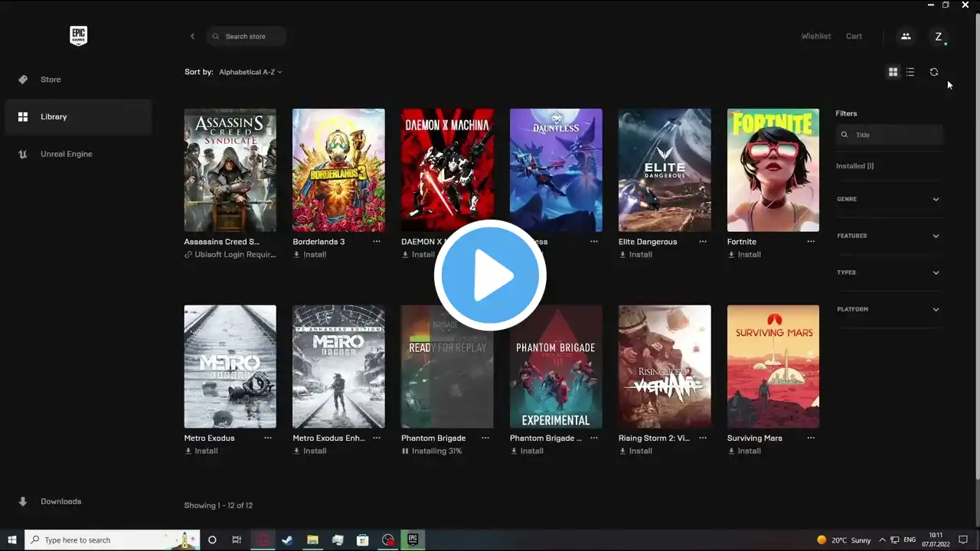
Task: Open Microsoft Store from the taskbar
Action: point(363,540)
